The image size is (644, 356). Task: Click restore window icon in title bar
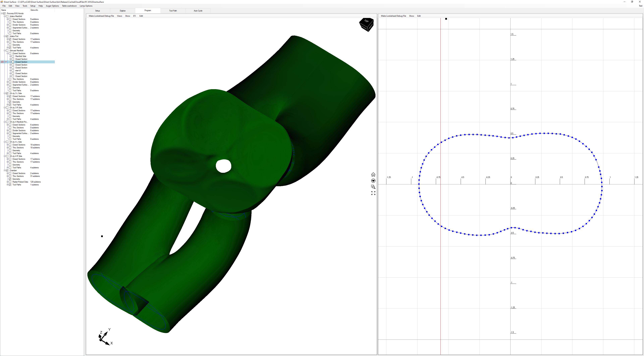pyautogui.click(x=632, y=2)
